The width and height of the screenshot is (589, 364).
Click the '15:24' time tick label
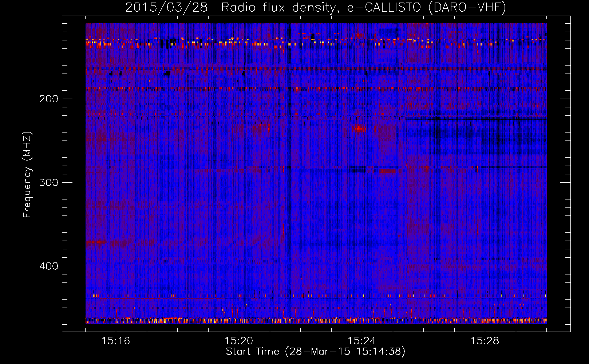pyautogui.click(x=362, y=341)
